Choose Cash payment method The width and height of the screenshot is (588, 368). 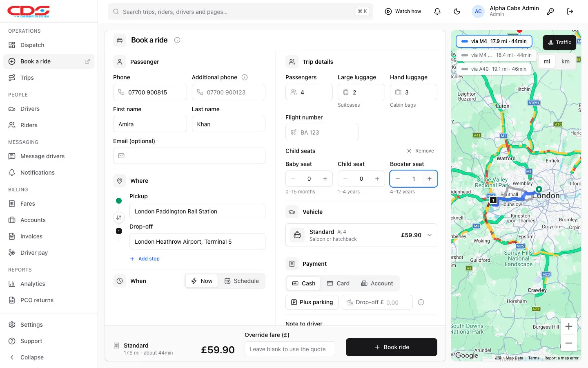click(304, 283)
